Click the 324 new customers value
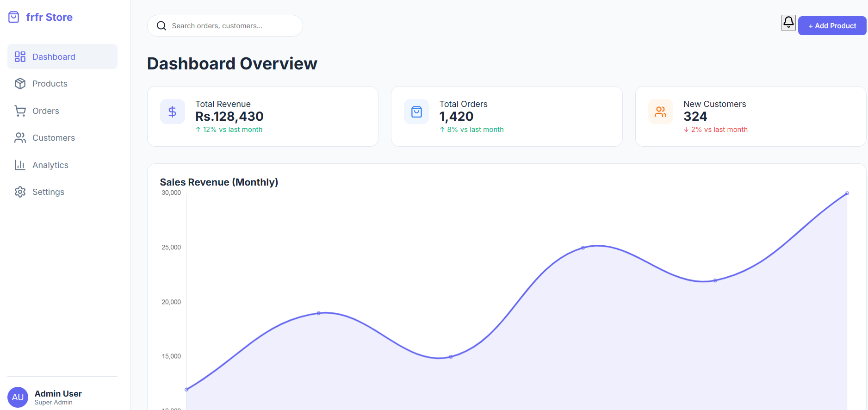The width and height of the screenshot is (868, 410). [695, 117]
